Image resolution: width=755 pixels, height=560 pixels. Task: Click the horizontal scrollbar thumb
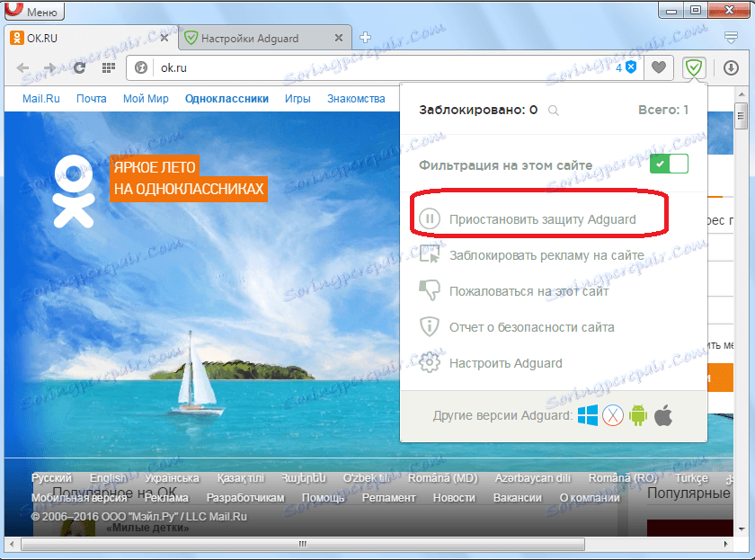click(303, 545)
